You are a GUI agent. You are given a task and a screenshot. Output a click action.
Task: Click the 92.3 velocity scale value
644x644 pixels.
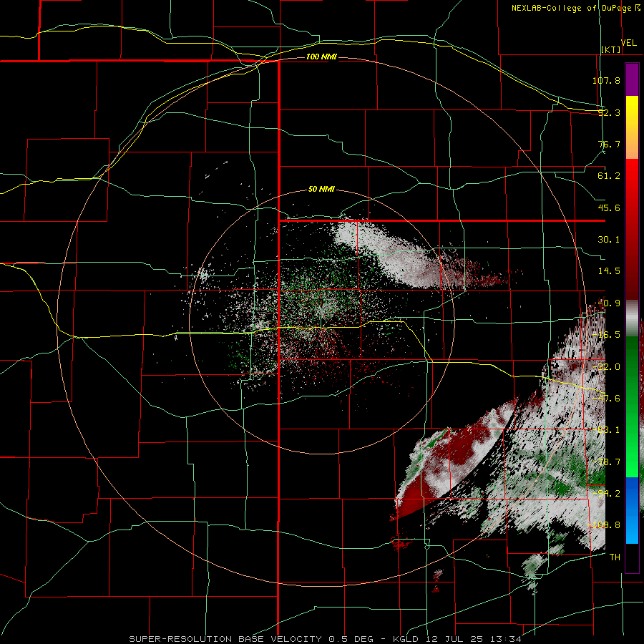(x=609, y=112)
